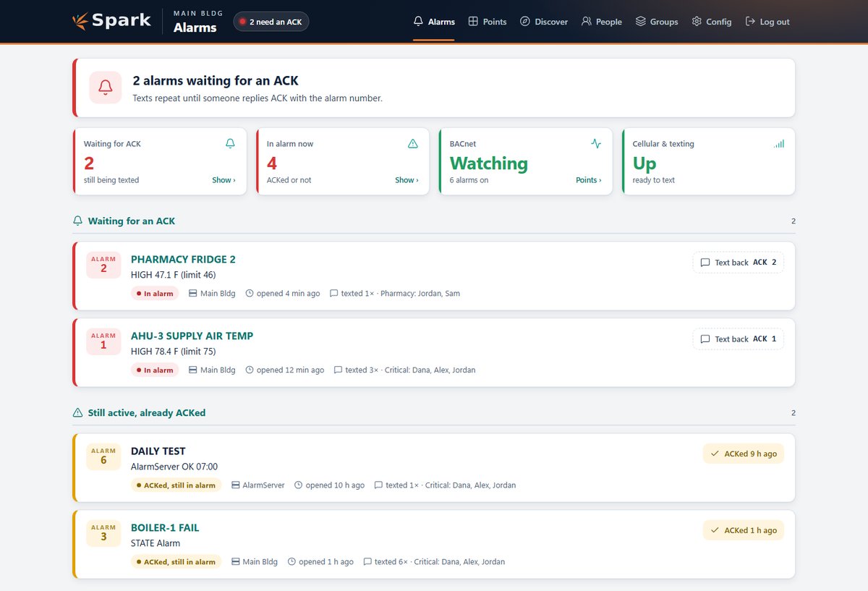Viewport: 868px width, 591px height.
Task: Open the Discover tab
Action: [544, 22]
